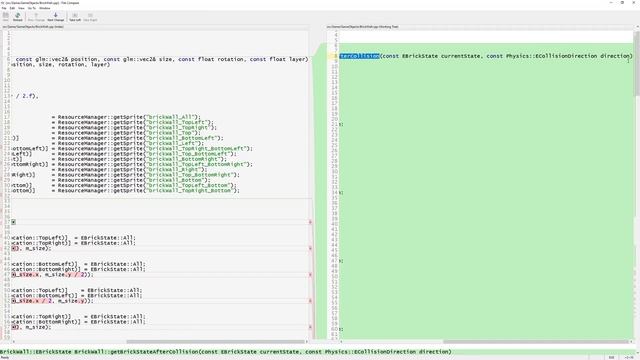This screenshot has height=360, width=640.
Task: Click left pane horizontal scrollbar thumb
Action: (x=216, y=342)
